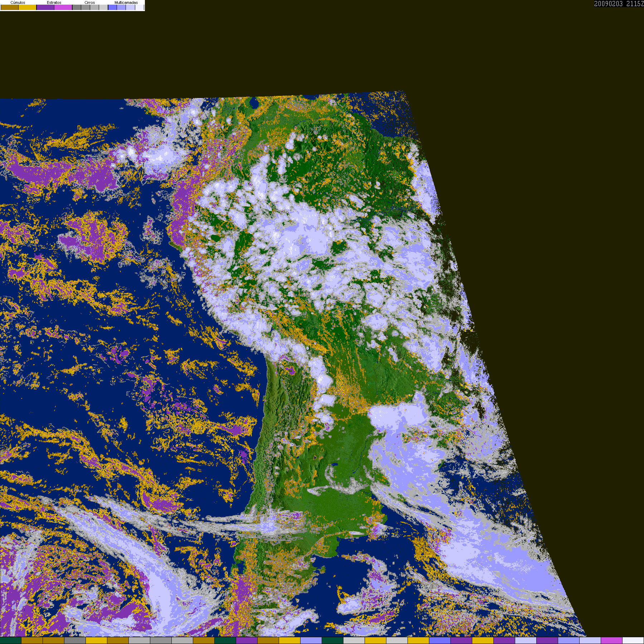Click the Cirros legend label
Image resolution: width=644 pixels, height=644 pixels.
(90, 3)
